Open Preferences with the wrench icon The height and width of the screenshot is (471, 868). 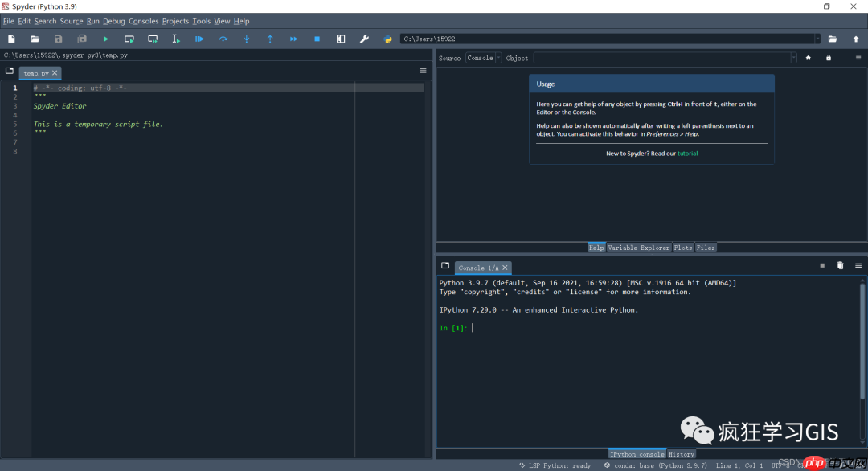pyautogui.click(x=364, y=39)
